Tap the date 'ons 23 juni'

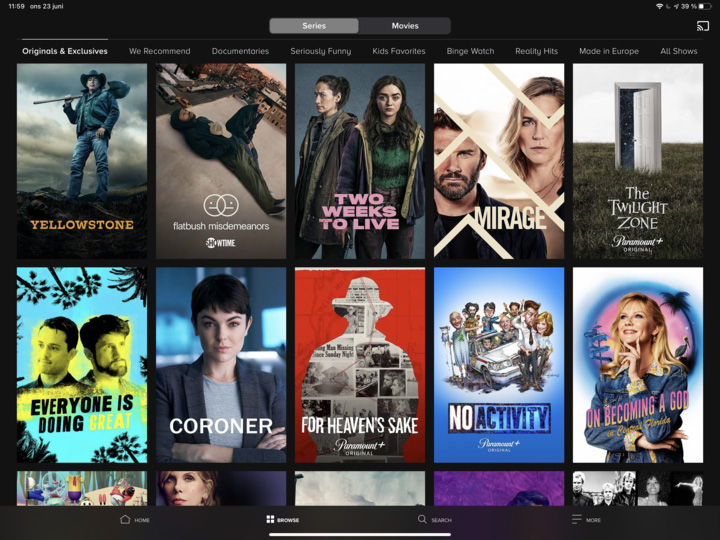pyautogui.click(x=46, y=6)
